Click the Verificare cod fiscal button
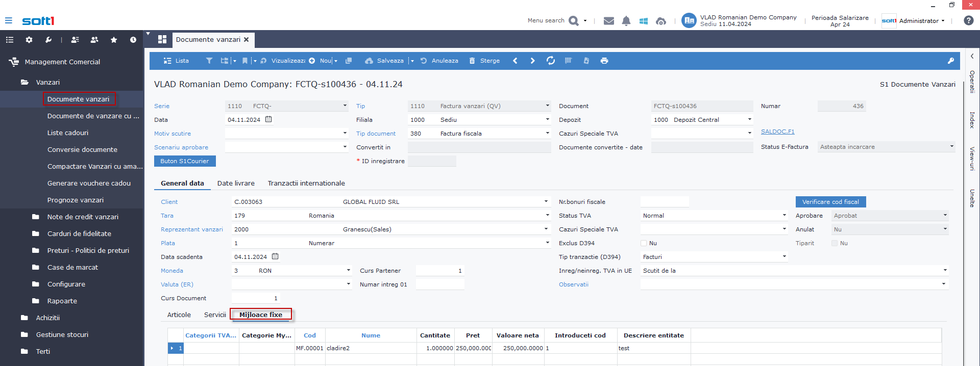 (x=830, y=202)
